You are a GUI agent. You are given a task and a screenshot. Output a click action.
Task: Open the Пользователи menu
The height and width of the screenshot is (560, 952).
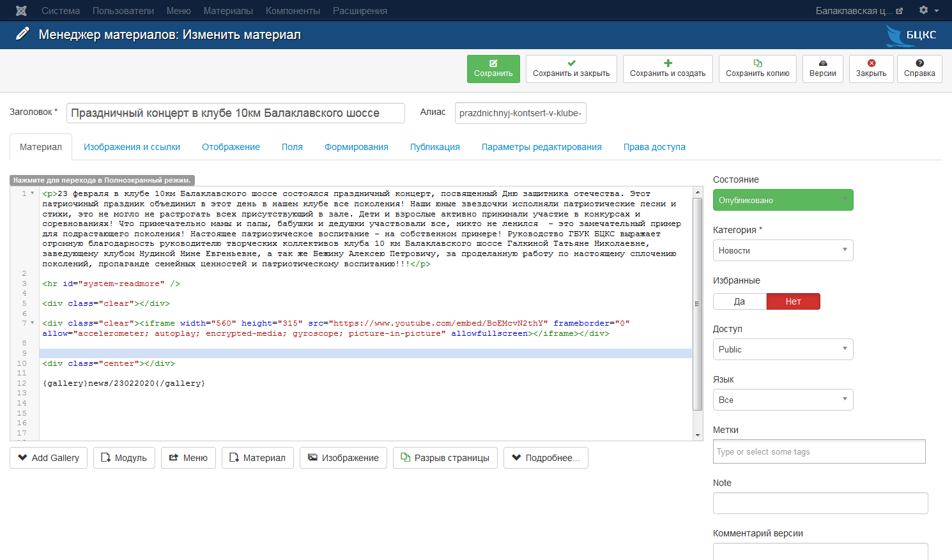pyautogui.click(x=123, y=11)
